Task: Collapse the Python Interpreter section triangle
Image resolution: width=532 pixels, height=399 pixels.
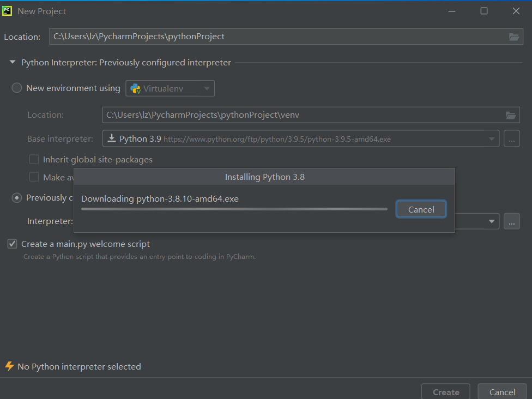Action: coord(13,62)
